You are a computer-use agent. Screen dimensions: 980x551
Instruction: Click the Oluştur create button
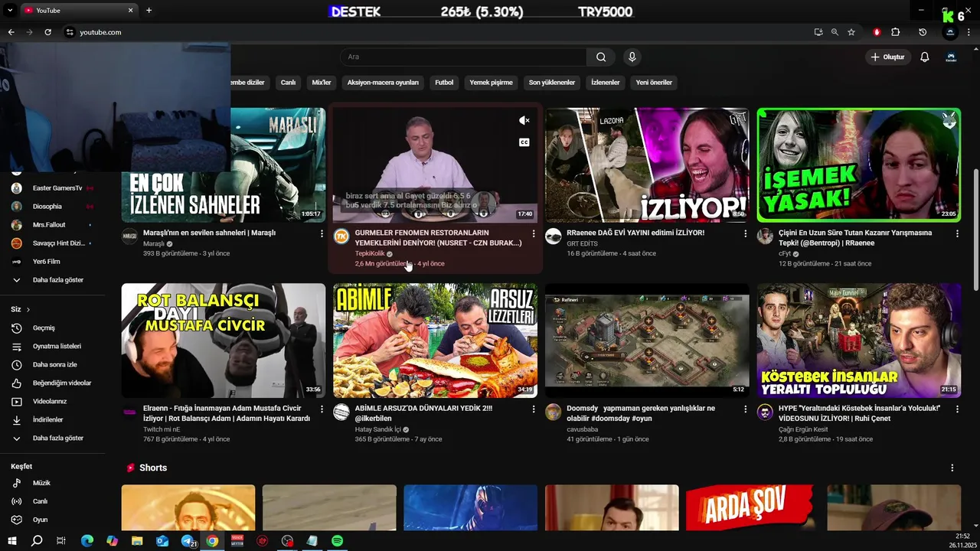point(887,57)
